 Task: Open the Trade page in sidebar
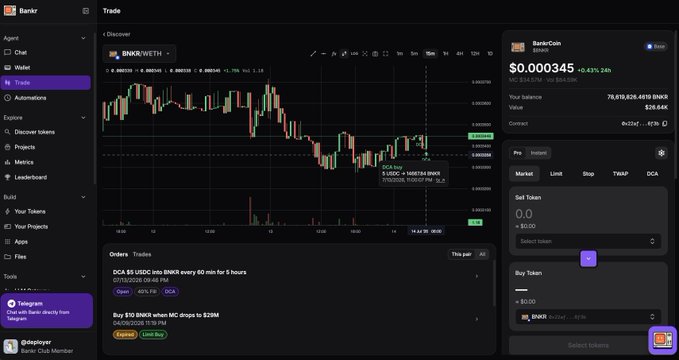tap(45, 83)
